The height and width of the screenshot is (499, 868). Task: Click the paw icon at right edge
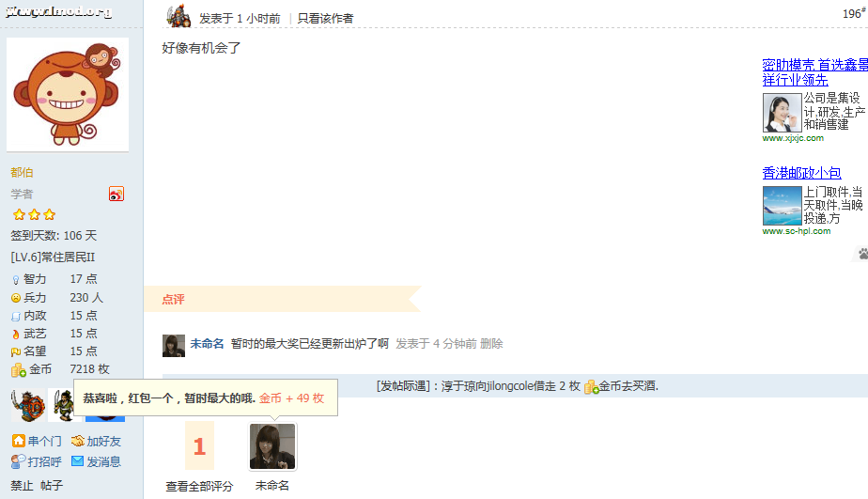862,254
